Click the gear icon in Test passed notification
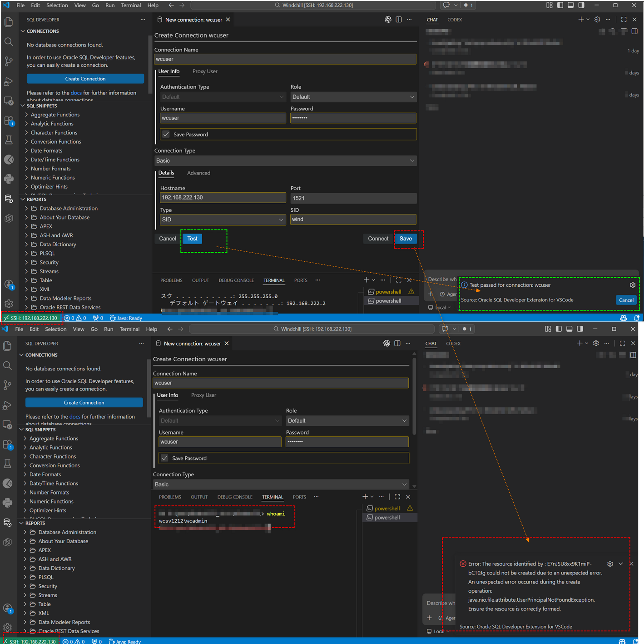 [632, 285]
